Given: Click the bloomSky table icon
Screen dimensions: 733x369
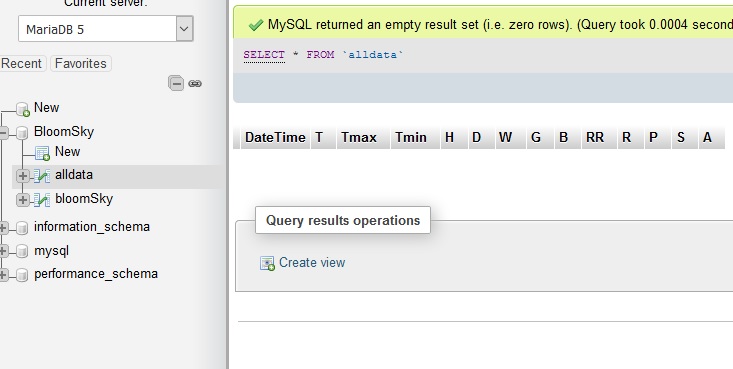Looking at the screenshot, I should coord(42,200).
